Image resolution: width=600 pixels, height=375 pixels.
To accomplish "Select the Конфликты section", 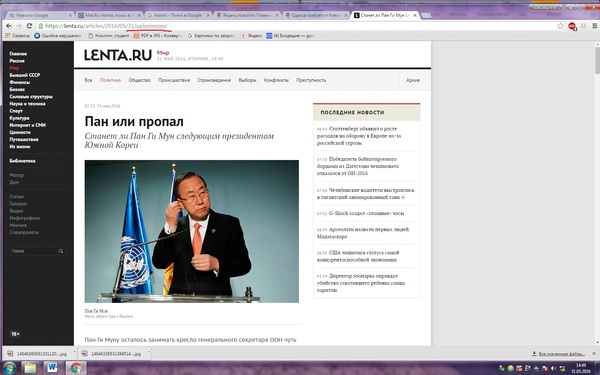I will point(276,80).
